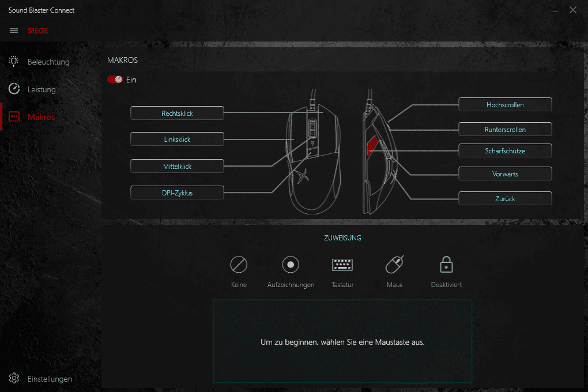Viewport: 588px width, 392px height.
Task: Pick the DPI-Zyklus button
Action: coord(177,193)
